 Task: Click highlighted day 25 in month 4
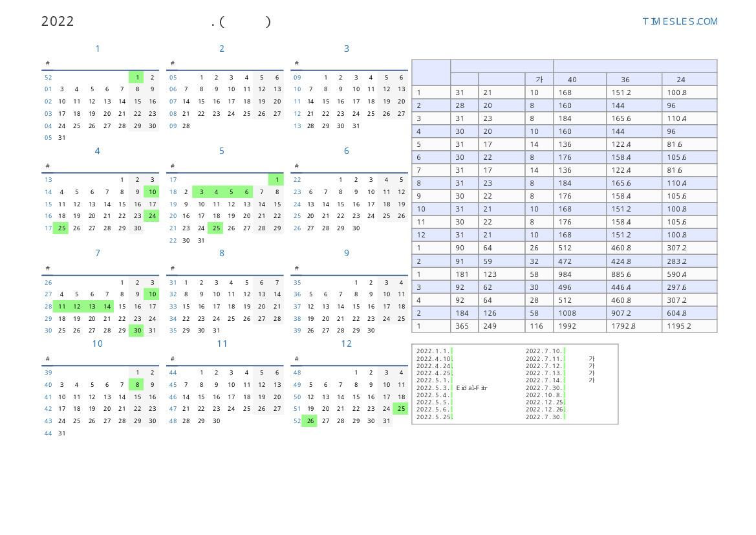[61, 228]
